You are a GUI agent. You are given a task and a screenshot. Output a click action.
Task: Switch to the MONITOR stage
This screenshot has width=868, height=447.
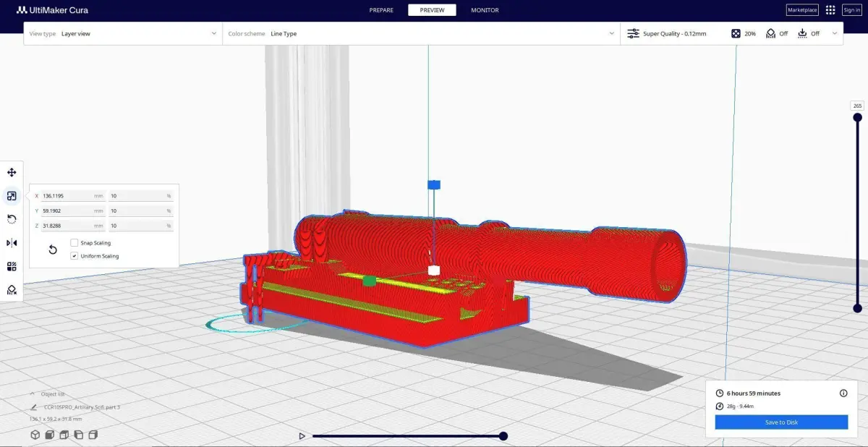485,10
